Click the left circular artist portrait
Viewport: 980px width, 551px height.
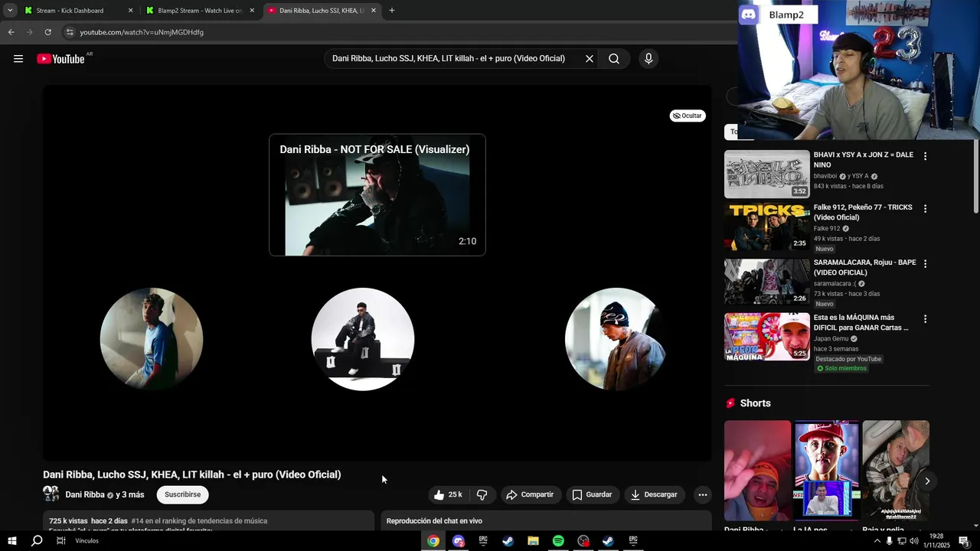[x=152, y=339]
